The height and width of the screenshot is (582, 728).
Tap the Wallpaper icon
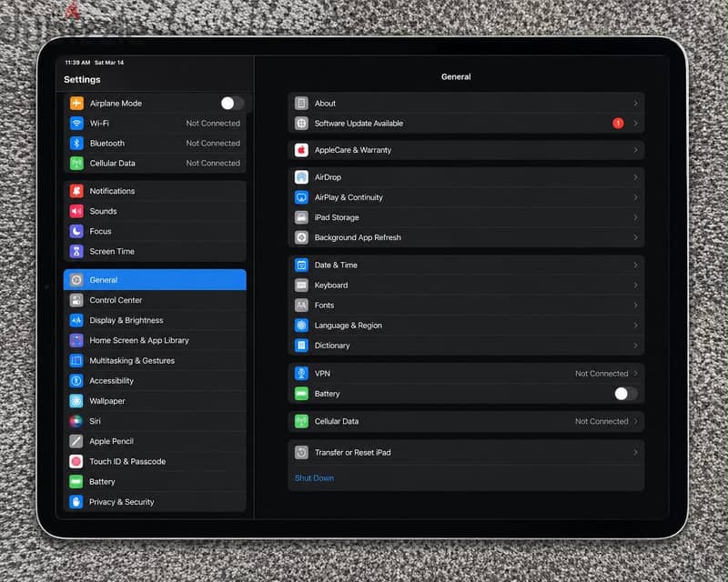76,401
